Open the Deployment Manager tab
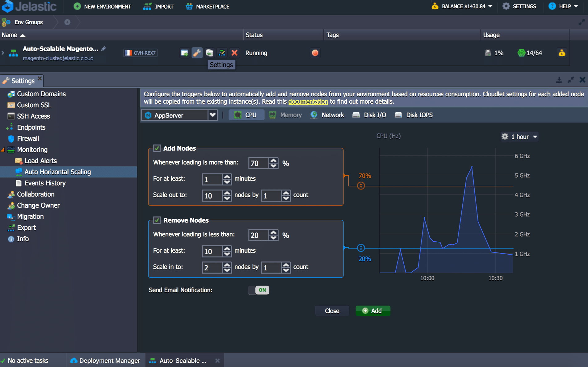588x367 pixels. [105, 361]
